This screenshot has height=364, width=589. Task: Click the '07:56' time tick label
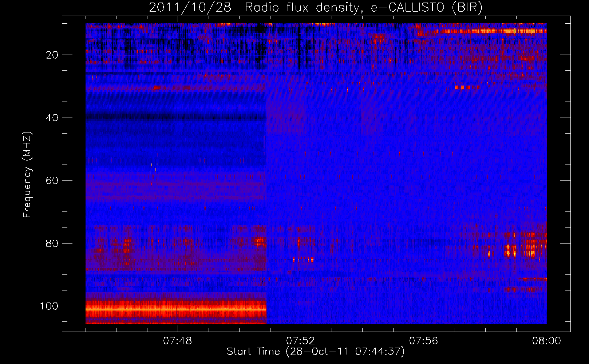tap(423, 341)
